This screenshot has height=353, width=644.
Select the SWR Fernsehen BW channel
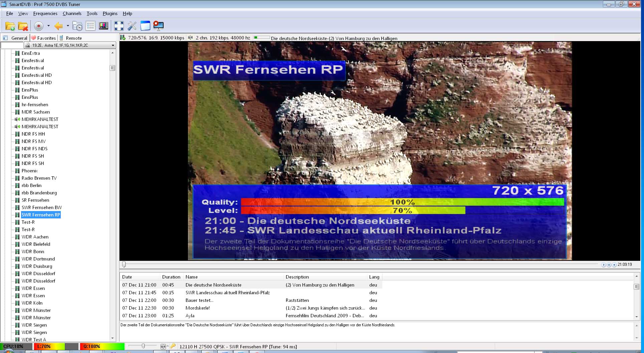coord(42,207)
